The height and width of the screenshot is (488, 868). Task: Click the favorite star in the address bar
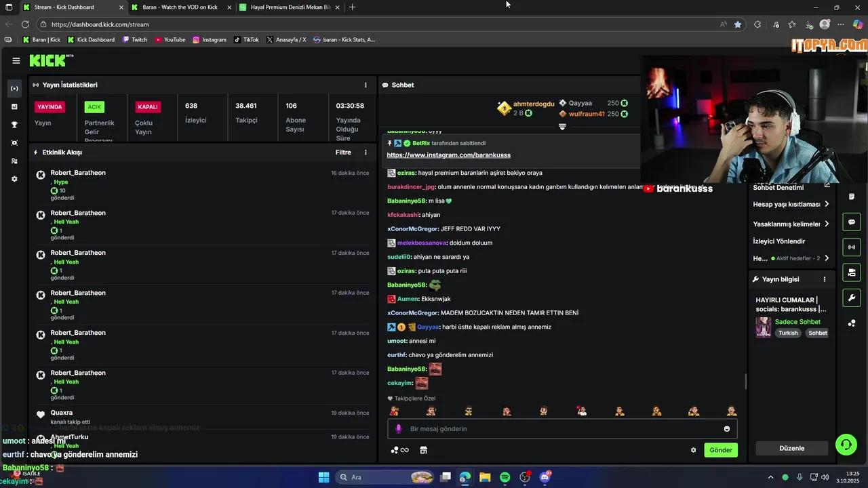[738, 24]
